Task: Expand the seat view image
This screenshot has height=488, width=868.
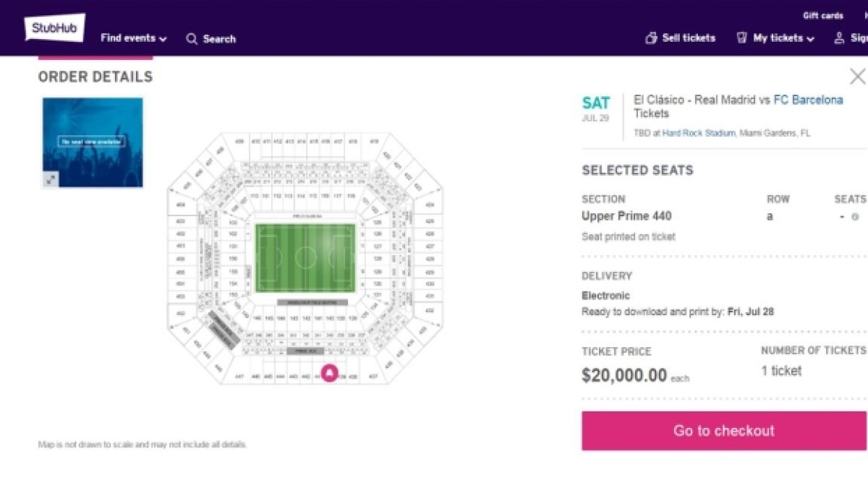Action: [x=51, y=179]
